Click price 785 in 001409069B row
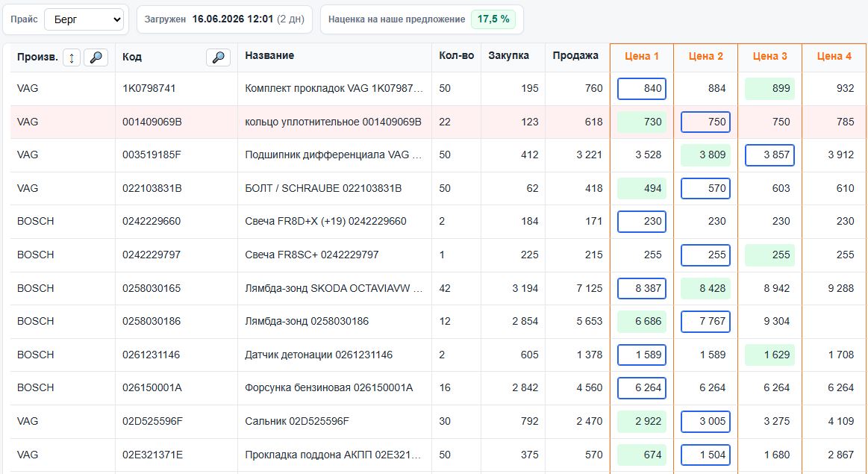Image resolution: width=868 pixels, height=474 pixels. click(846, 122)
